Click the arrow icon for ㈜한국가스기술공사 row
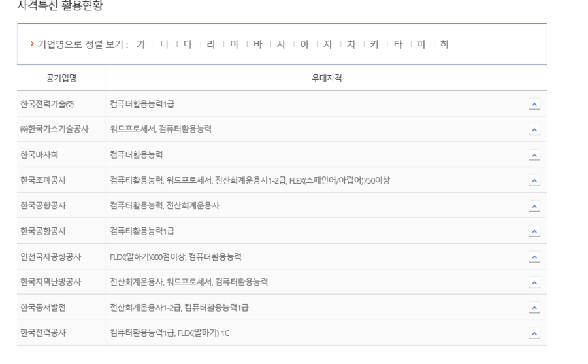Image resolution: width=588 pixels, height=364 pixels. click(534, 129)
